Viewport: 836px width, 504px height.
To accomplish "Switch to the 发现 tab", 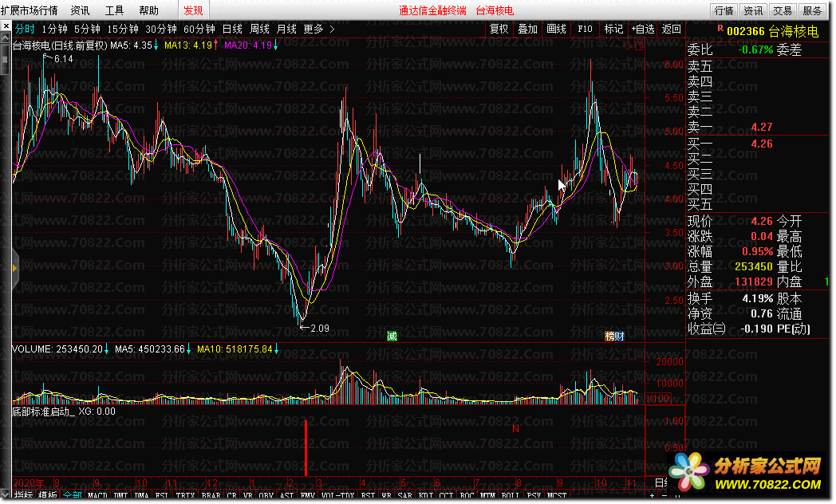I will (193, 10).
